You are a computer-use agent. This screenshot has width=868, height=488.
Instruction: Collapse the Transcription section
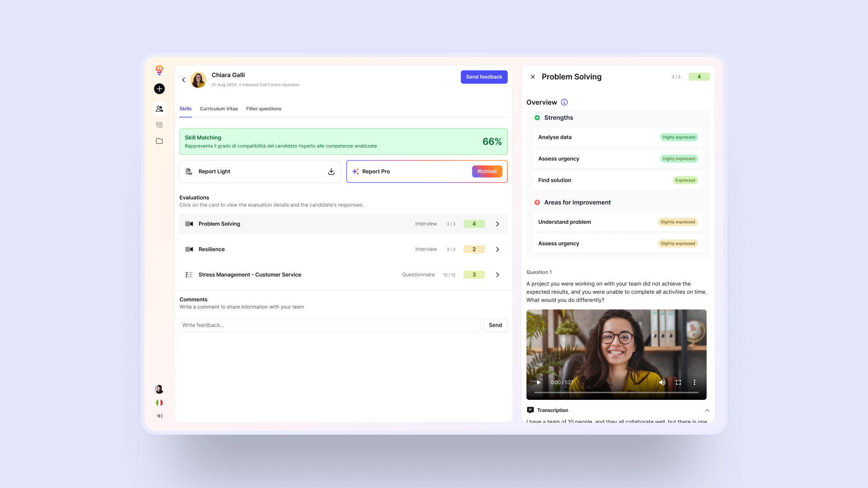pyautogui.click(x=707, y=411)
